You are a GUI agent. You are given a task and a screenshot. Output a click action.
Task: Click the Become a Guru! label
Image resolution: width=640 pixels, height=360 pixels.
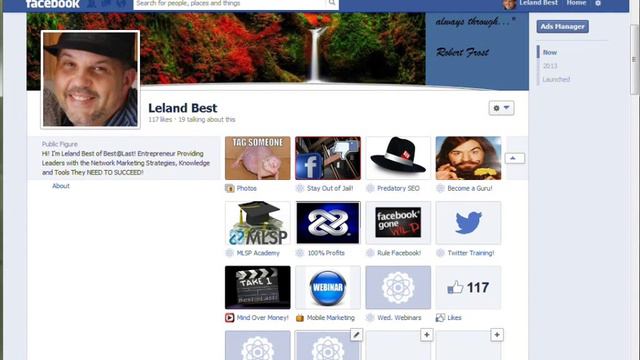(470, 189)
